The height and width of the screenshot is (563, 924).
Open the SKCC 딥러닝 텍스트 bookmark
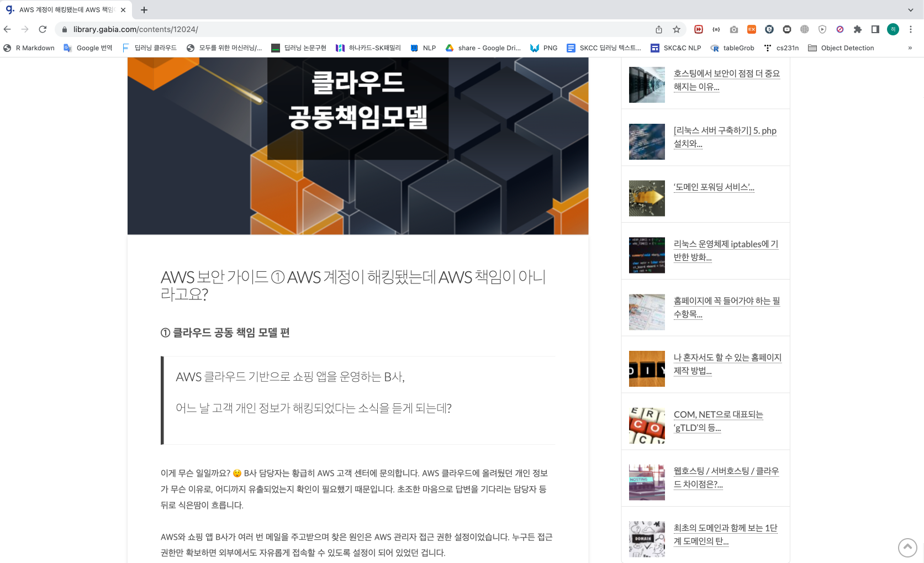point(604,48)
